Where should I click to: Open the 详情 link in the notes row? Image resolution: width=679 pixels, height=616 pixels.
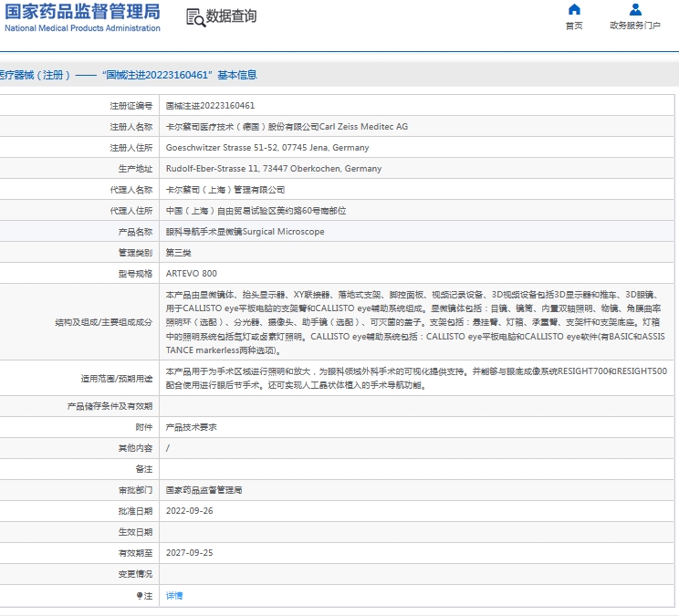[174, 595]
